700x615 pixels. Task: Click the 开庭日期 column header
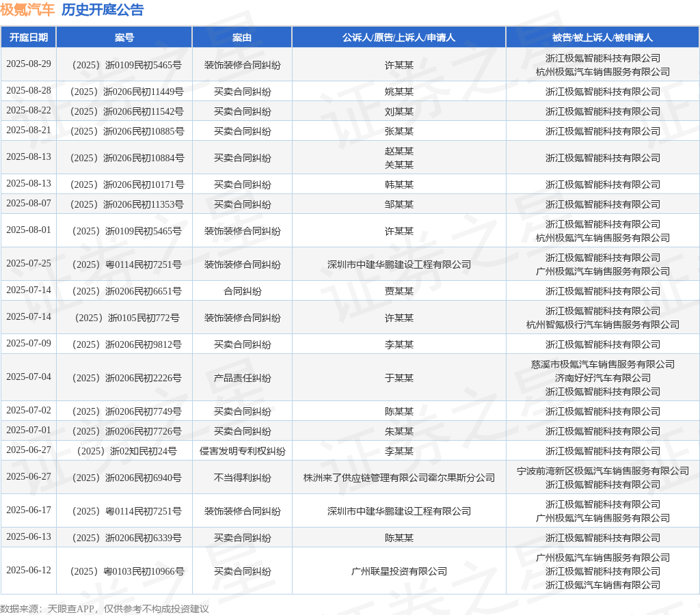(29, 38)
